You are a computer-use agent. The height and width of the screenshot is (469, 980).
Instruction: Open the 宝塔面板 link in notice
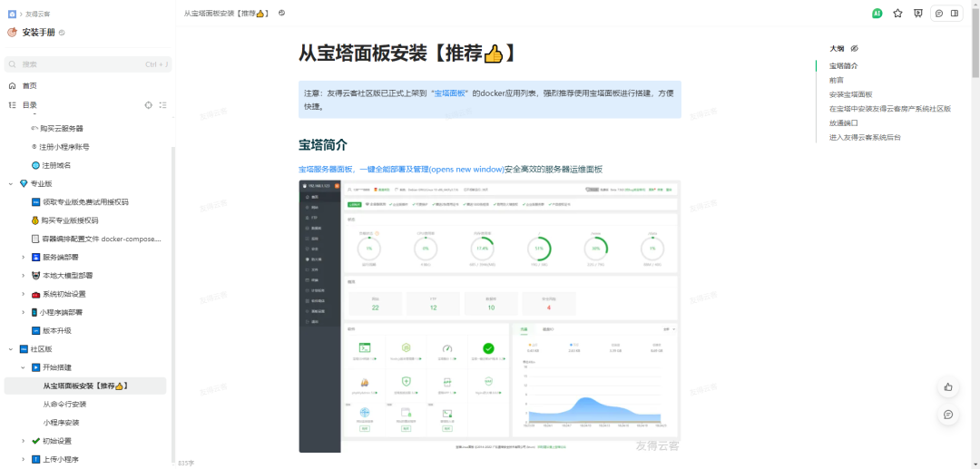point(449,93)
